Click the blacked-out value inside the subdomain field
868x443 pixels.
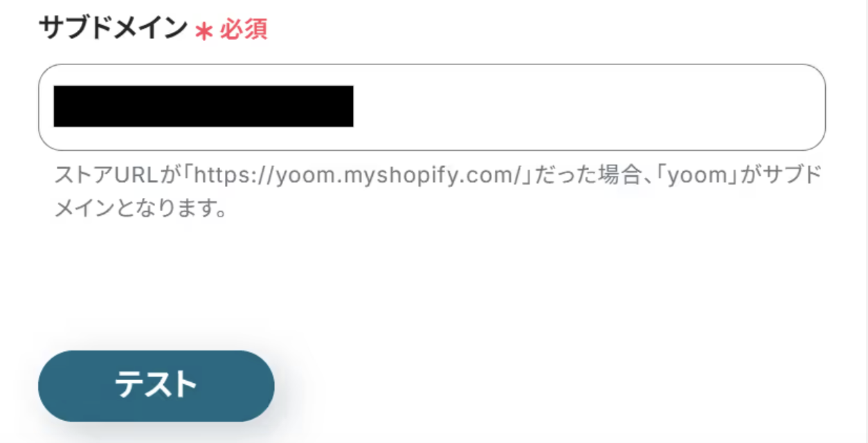tap(204, 106)
